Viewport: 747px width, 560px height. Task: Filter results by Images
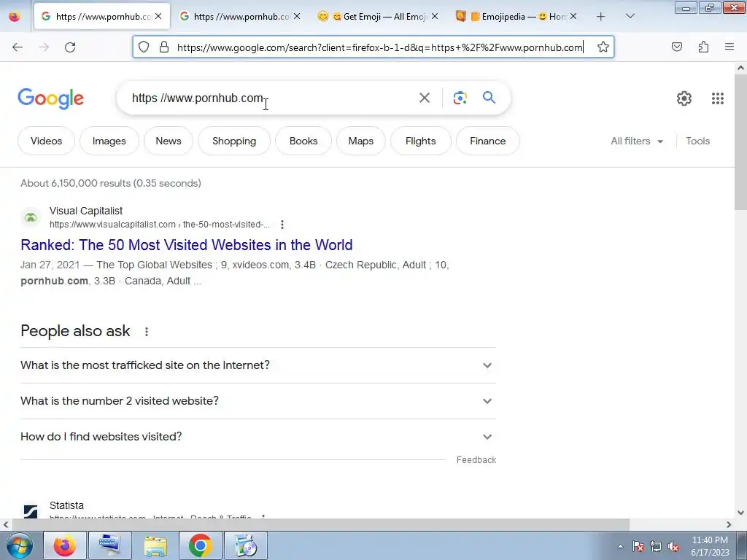tap(109, 141)
